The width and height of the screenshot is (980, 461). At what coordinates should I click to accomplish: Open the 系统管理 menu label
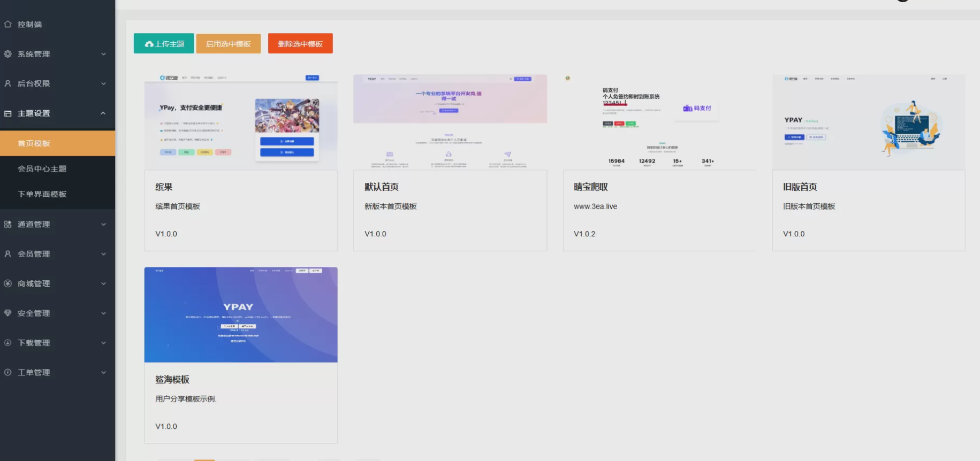tap(34, 54)
